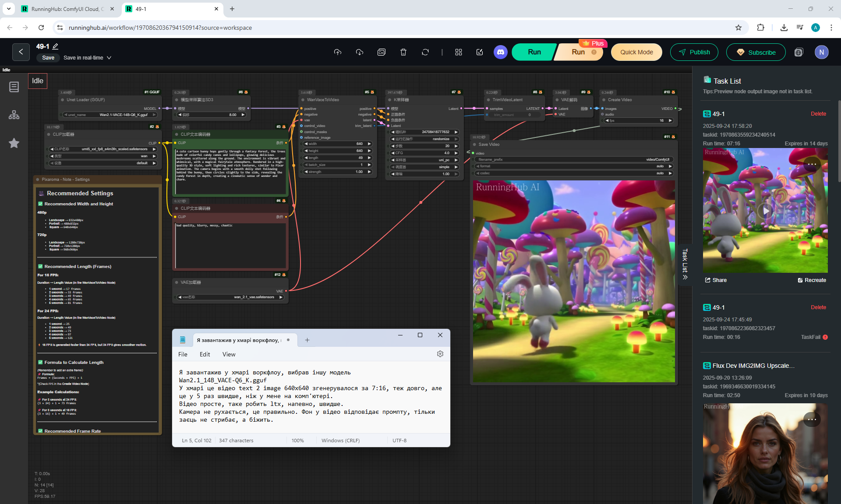Click the four-squares grid icon
The height and width of the screenshot is (504, 841).
[x=458, y=52]
